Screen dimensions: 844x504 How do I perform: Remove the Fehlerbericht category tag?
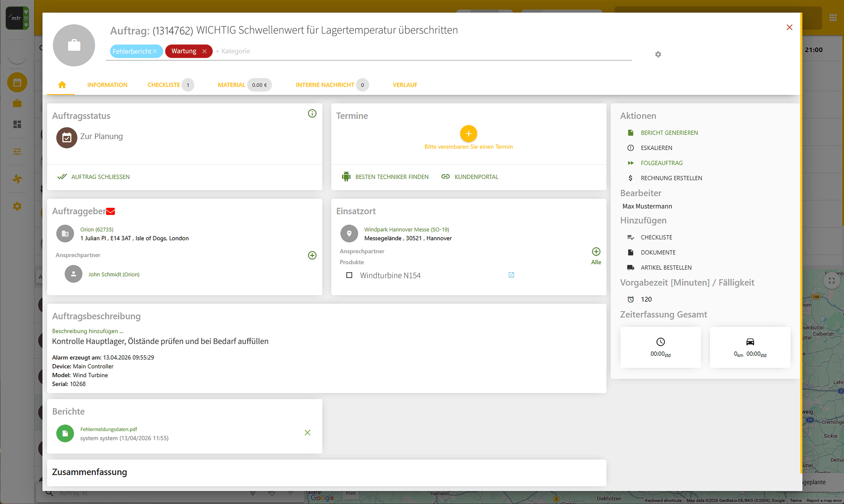[155, 51]
